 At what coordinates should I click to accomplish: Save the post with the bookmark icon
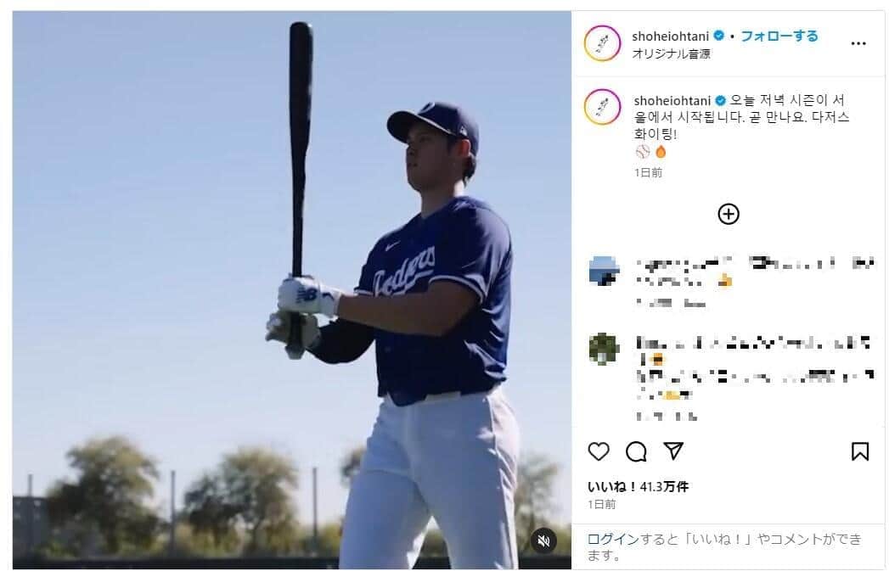pos(861,451)
